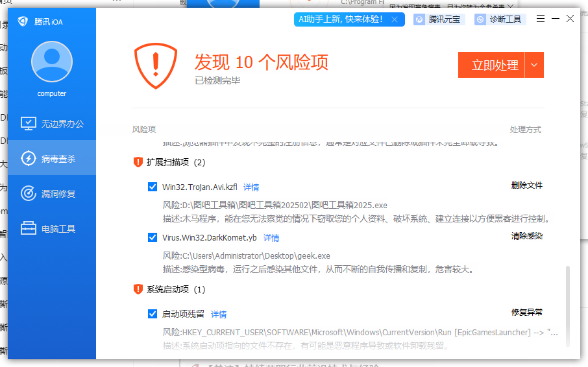Go to 漏洞修复 section
Image resolution: width=588 pixels, height=367 pixels.
pyautogui.click(x=52, y=194)
